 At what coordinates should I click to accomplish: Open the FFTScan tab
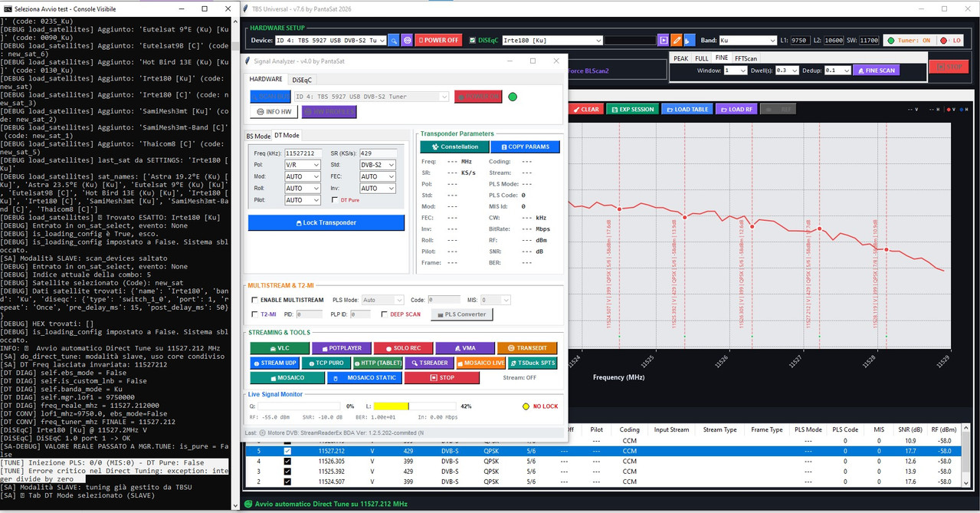(x=746, y=58)
